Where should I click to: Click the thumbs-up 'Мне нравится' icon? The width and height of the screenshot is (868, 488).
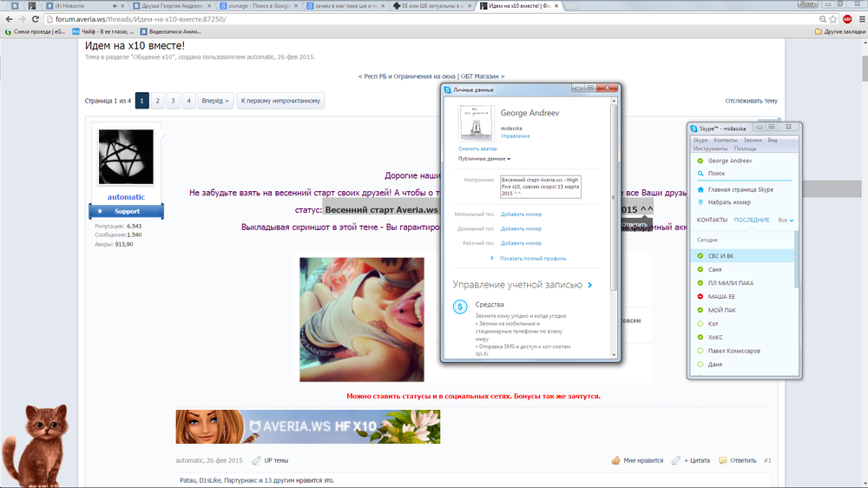[615, 460]
